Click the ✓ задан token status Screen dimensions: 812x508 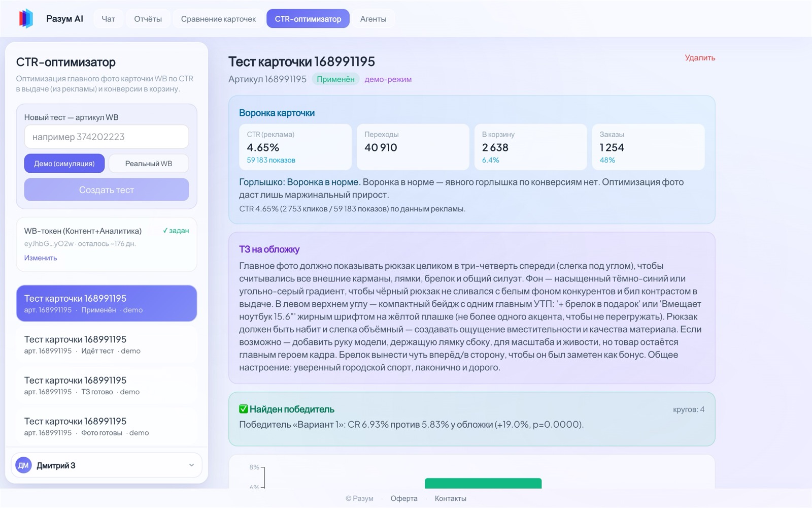click(176, 231)
